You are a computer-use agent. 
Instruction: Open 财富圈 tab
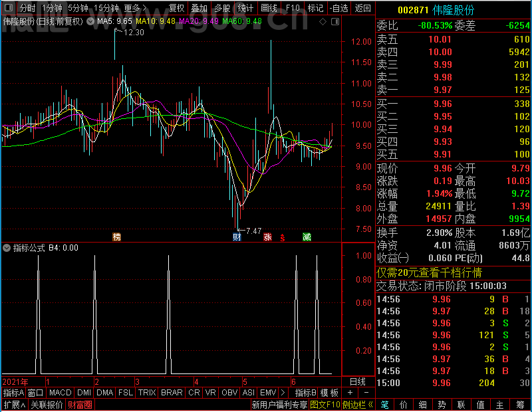coord(80,405)
